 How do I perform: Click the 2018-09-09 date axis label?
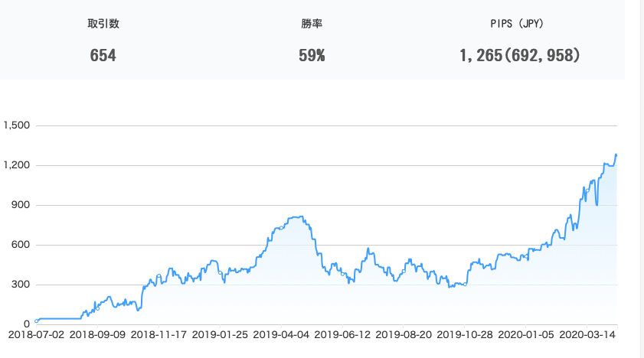coord(97,334)
